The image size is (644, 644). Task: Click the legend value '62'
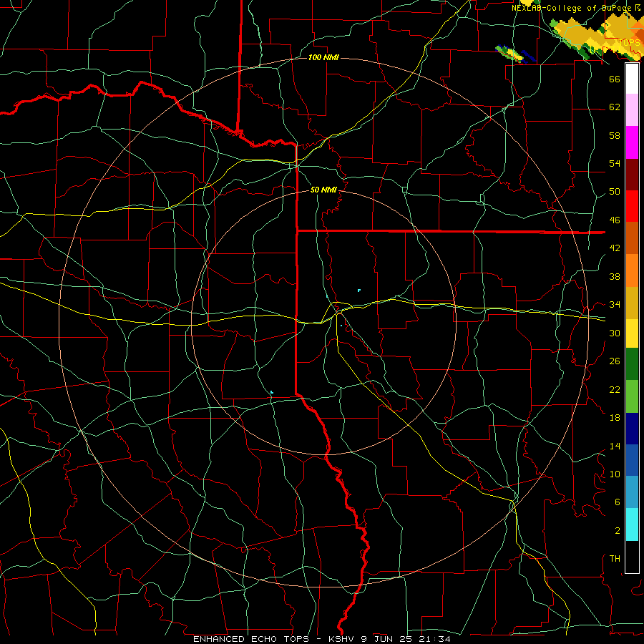click(615, 107)
